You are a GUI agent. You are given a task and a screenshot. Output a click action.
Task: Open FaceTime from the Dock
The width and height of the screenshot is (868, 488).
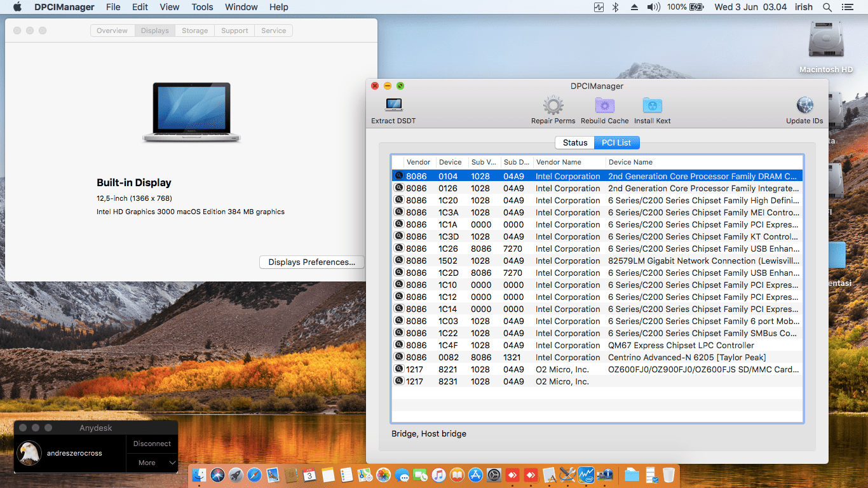pos(420,475)
